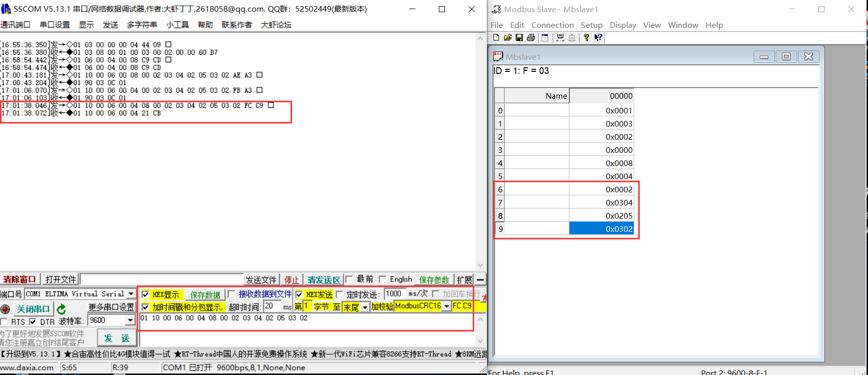Open the yellow question mark About icon
The image size is (868, 375).
(586, 37)
